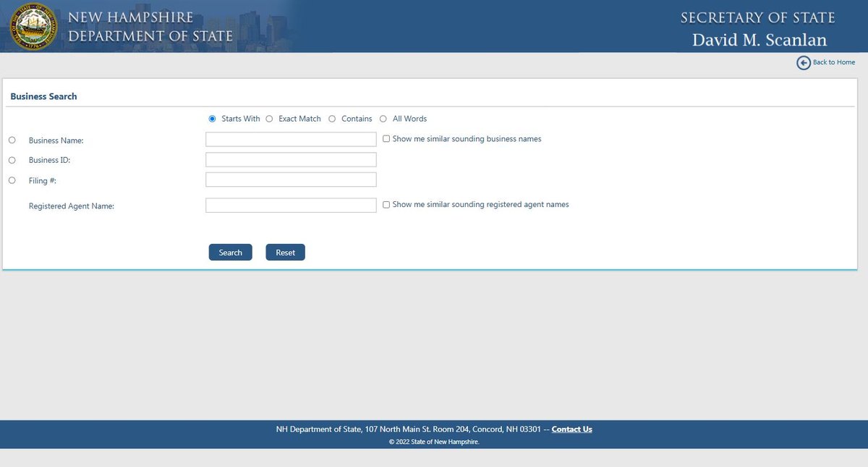Click the Secretary of State header text
The height and width of the screenshot is (467, 868).
(757, 17)
